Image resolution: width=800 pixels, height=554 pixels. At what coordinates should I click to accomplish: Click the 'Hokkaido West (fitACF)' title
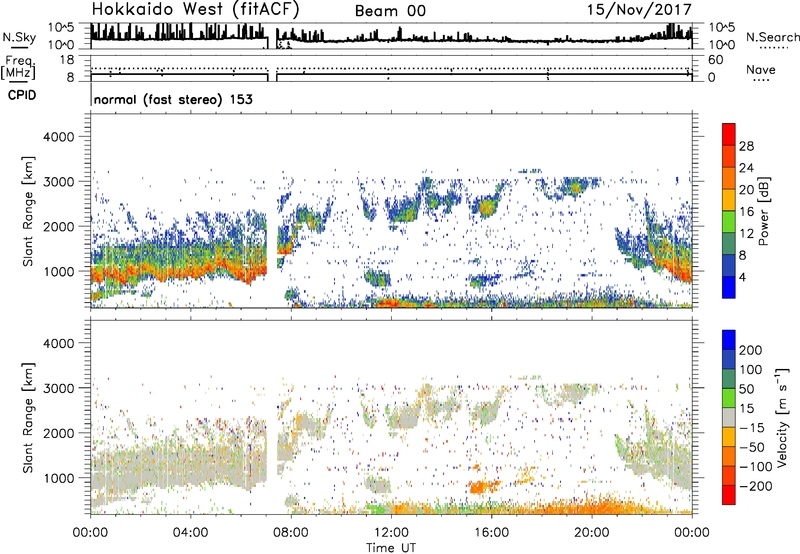tap(195, 9)
